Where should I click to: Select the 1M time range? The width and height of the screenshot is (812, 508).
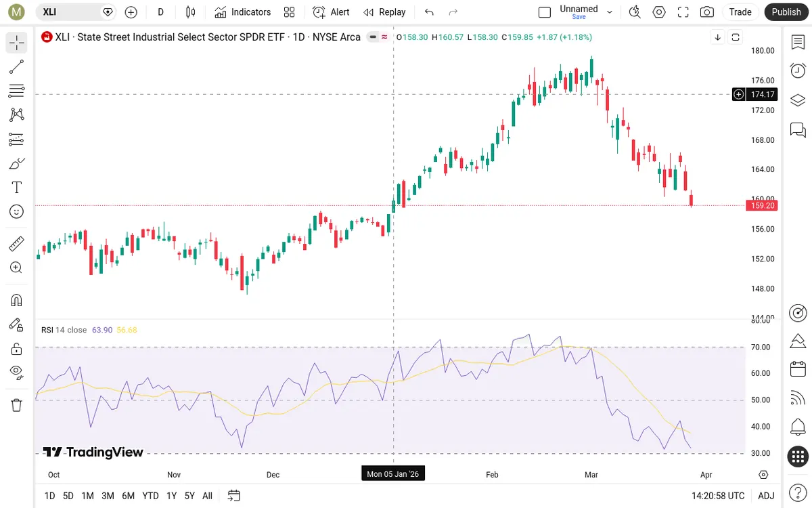(x=87, y=496)
